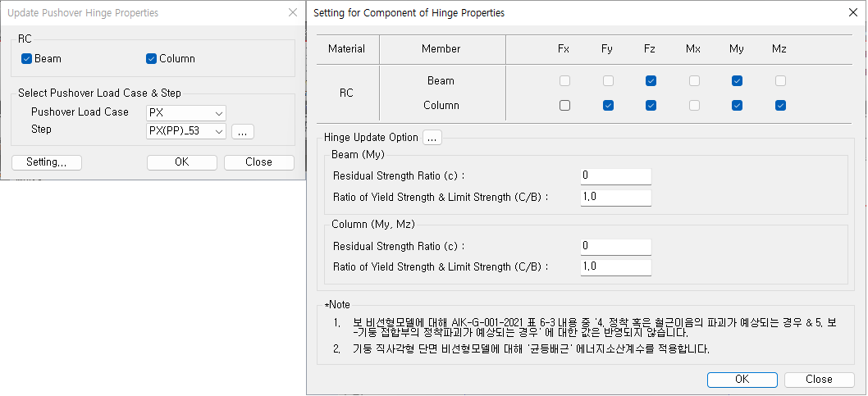This screenshot has width=868, height=396.
Task: Uncheck the RC Beam checkbox
Action: coord(26,59)
